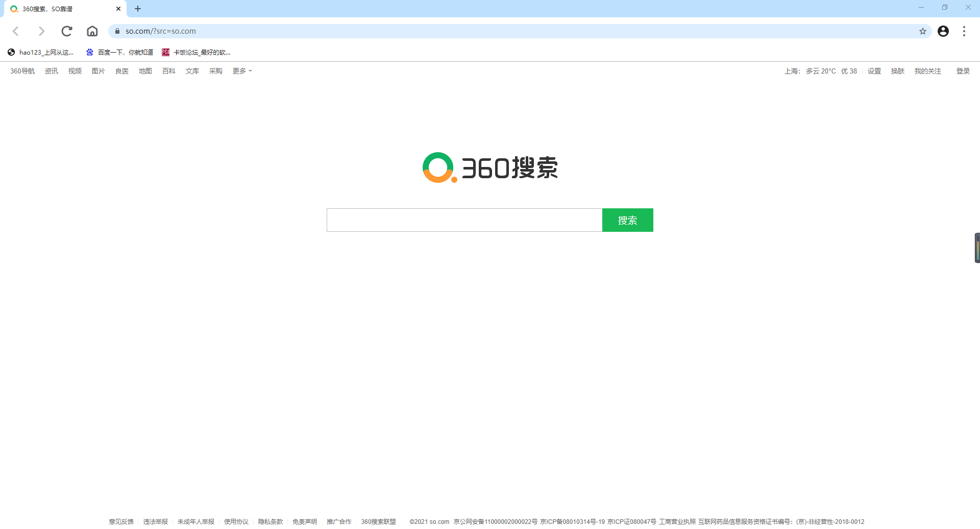
Task: Click the green 搜索 button
Action: click(x=628, y=220)
